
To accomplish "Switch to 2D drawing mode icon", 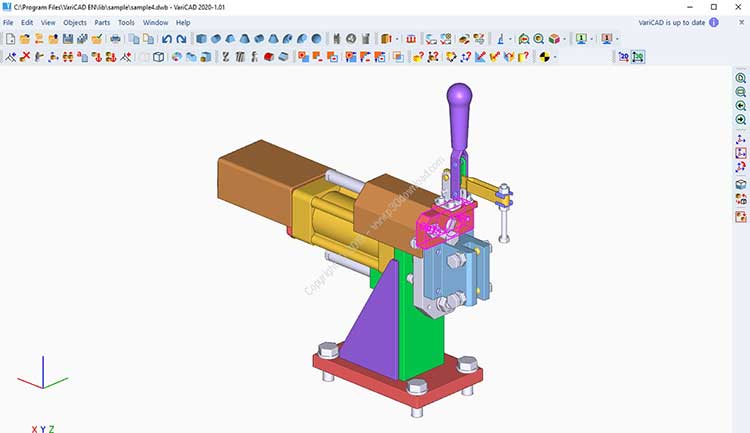I will (x=623, y=57).
